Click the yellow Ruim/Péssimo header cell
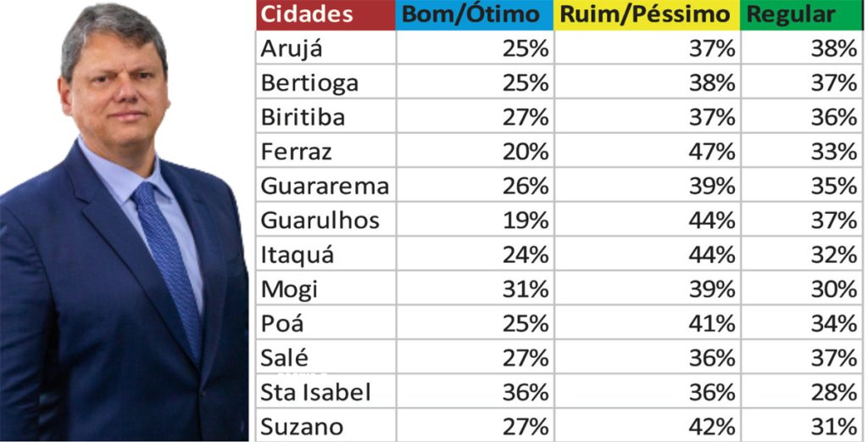Image resolution: width=868 pixels, height=442 pixels. pyautogui.click(x=647, y=15)
